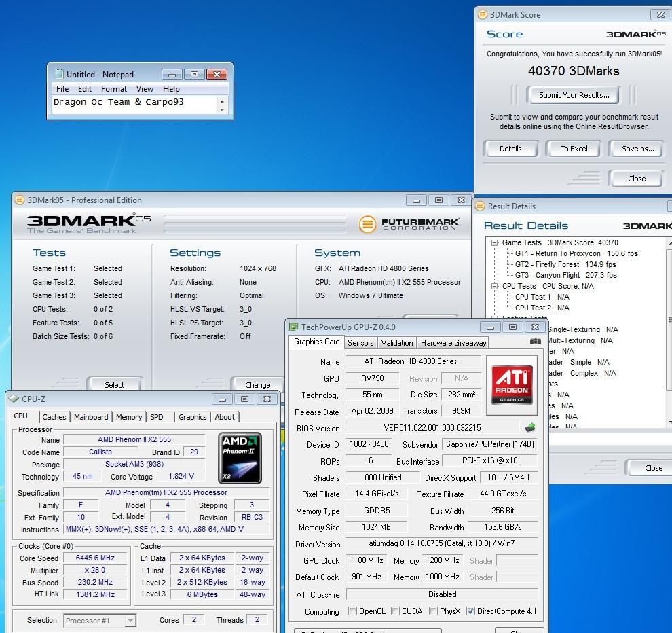This screenshot has width=672, height=633.
Task: Switch to the Memory tab in CPU-Z
Action: click(129, 417)
